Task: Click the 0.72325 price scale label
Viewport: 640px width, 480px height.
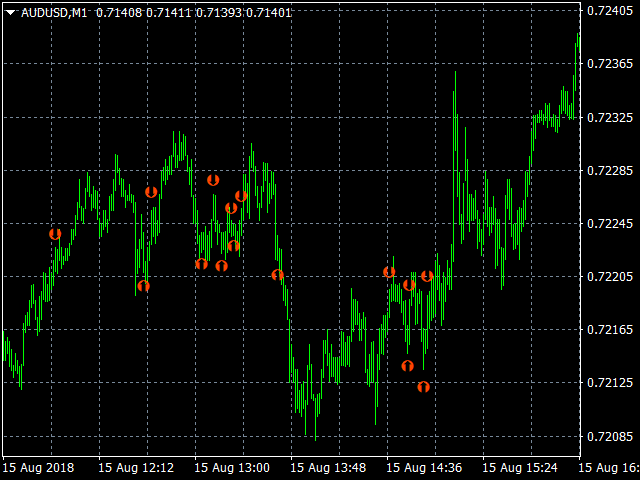Action: coord(609,117)
